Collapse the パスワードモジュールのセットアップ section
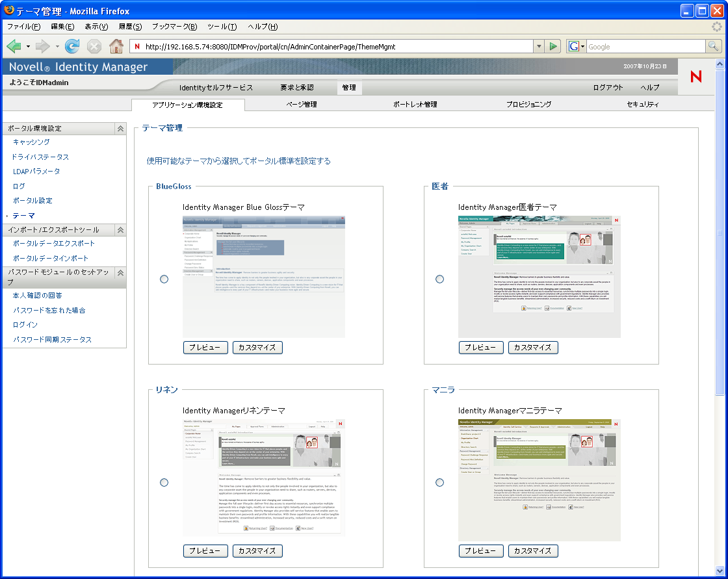Viewport: 728px width, 579px height. (120, 272)
